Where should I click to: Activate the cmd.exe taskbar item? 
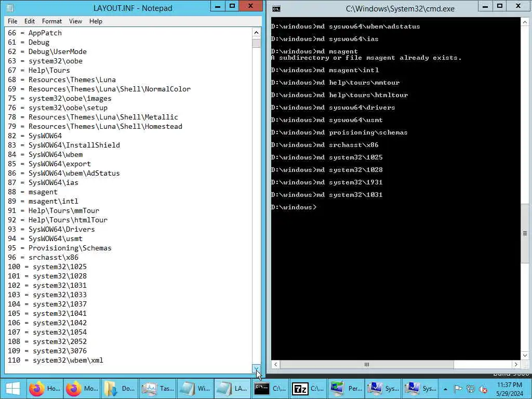pyautogui.click(x=270, y=389)
